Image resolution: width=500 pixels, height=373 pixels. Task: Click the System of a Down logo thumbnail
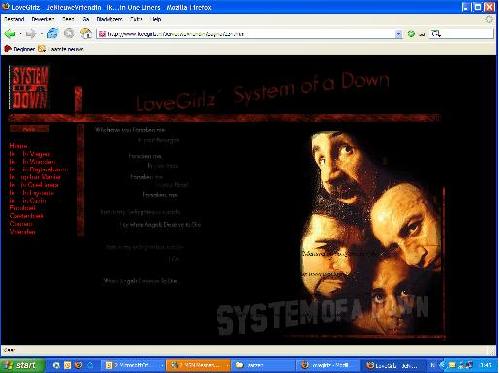coord(29,87)
